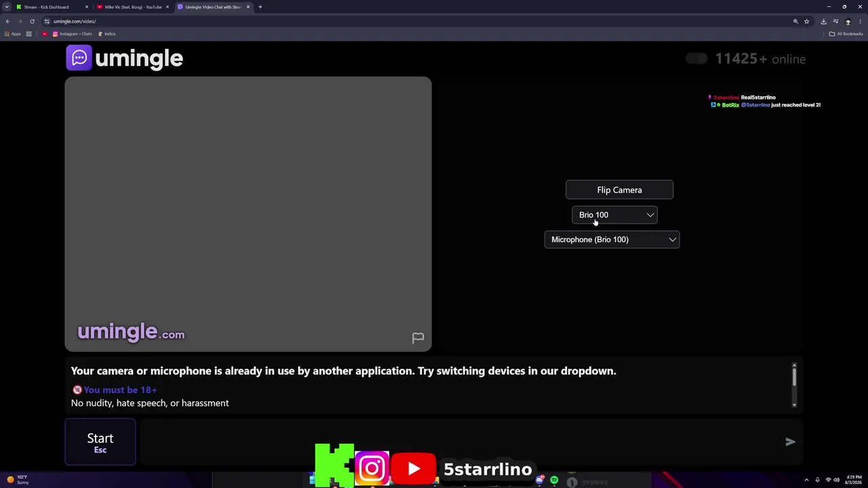Bookmark this page with the star
The height and width of the screenshot is (488, 868).
click(x=806, y=21)
